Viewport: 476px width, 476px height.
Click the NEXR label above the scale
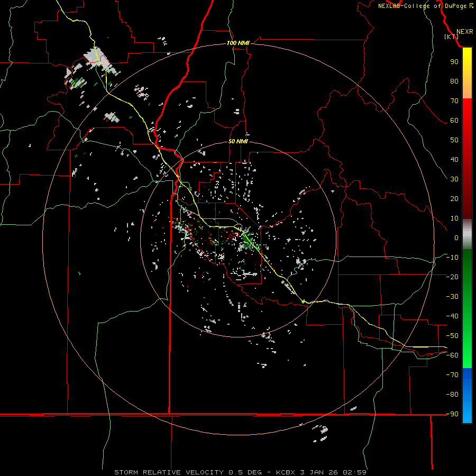pos(465,32)
